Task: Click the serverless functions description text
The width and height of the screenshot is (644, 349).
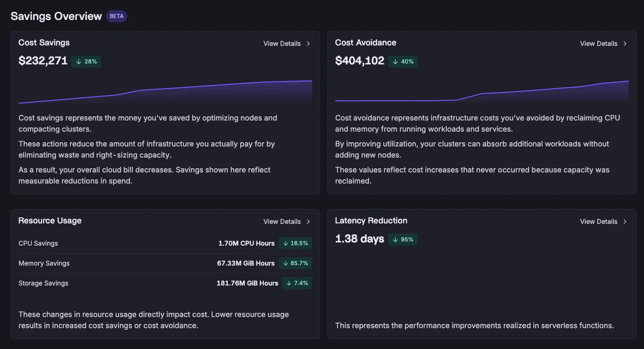Action: pos(475,325)
